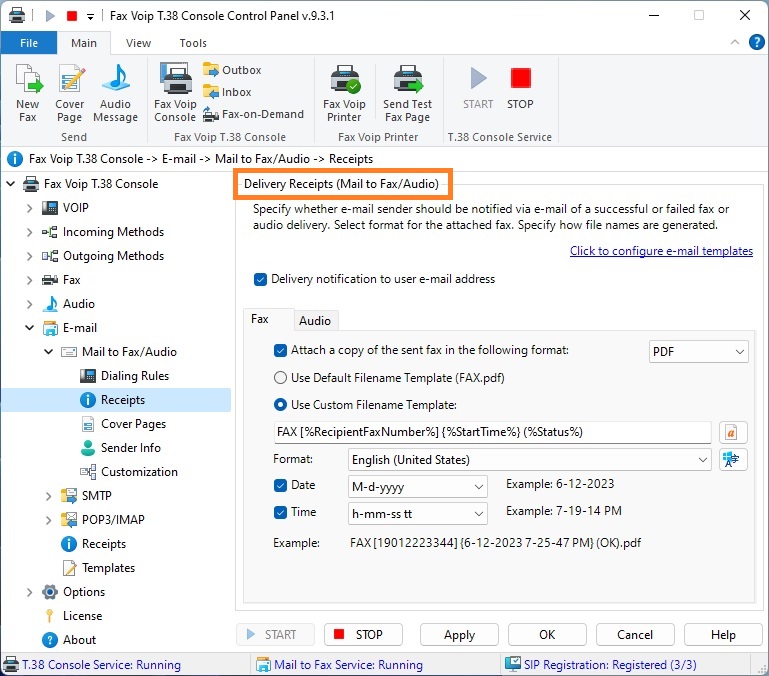Open the Cover Page tool
Viewport: 769px width, 676px height.
coord(70,92)
